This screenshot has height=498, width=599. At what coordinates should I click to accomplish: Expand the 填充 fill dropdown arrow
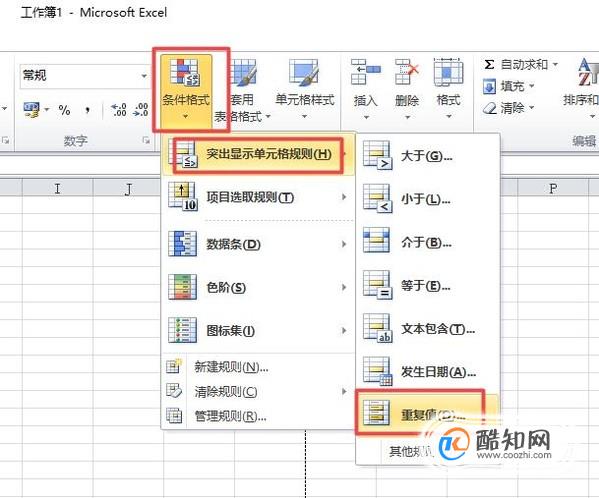532,86
